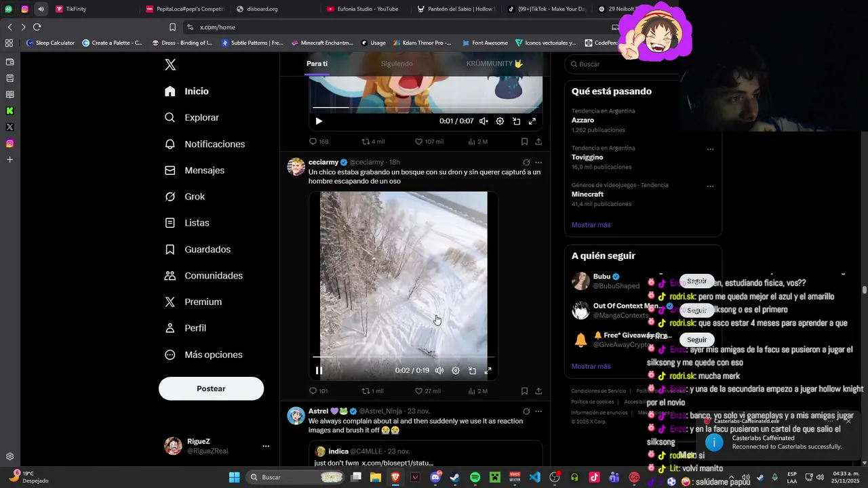The image size is (868, 488).
Task: Open ceciarmy profile avatar
Action: coord(296,167)
